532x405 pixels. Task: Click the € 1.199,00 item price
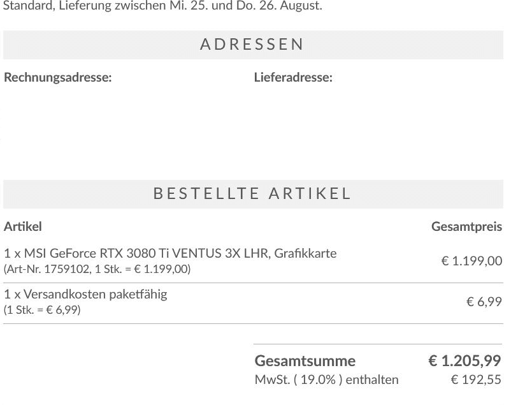tap(471, 261)
